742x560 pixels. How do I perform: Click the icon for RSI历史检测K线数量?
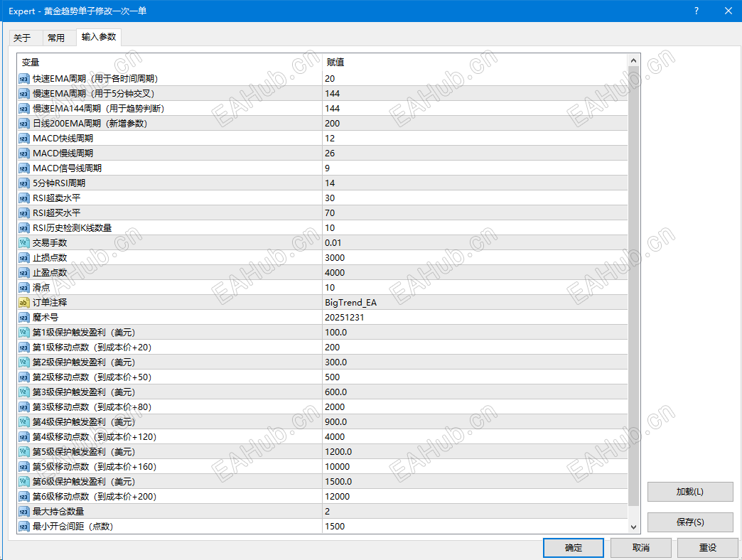coord(23,228)
